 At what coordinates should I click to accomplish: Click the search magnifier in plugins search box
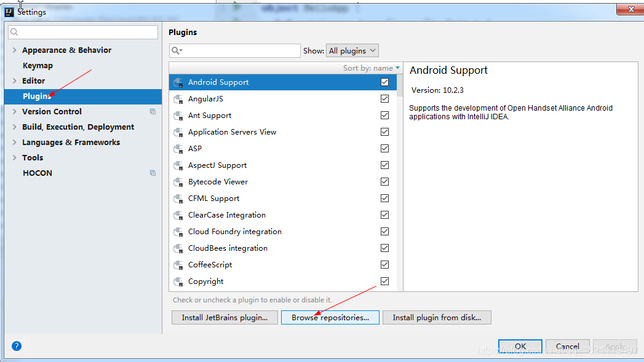click(177, 50)
